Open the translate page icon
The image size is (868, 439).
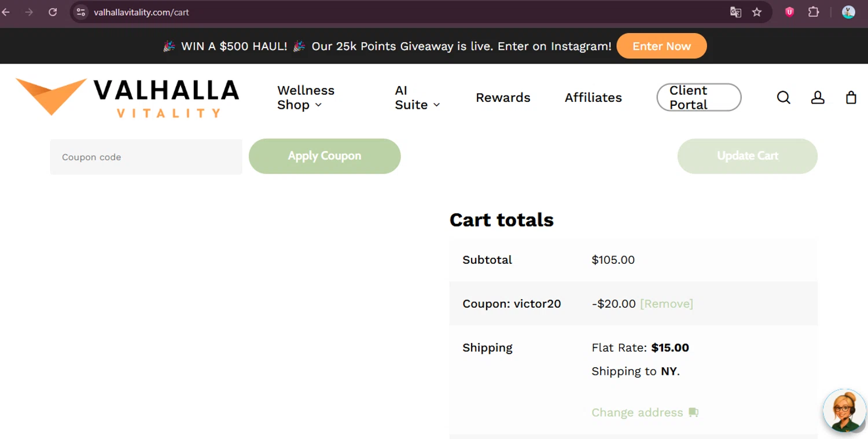pyautogui.click(x=735, y=12)
